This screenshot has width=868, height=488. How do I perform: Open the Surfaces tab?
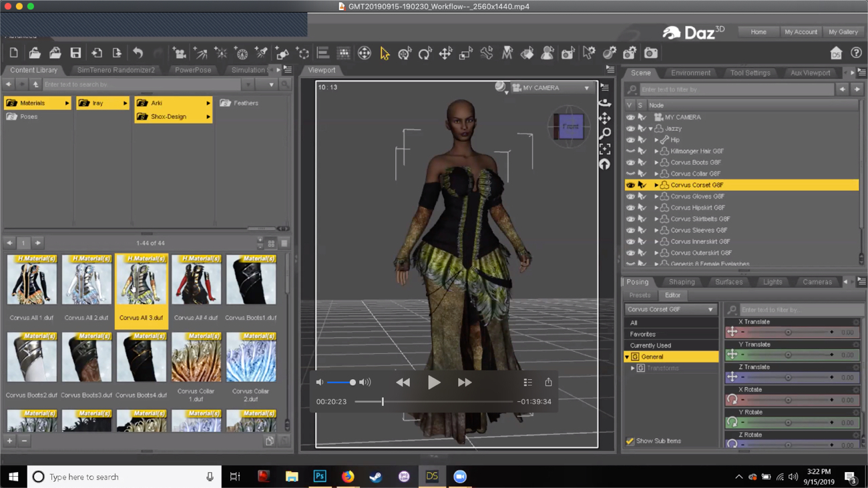(728, 282)
